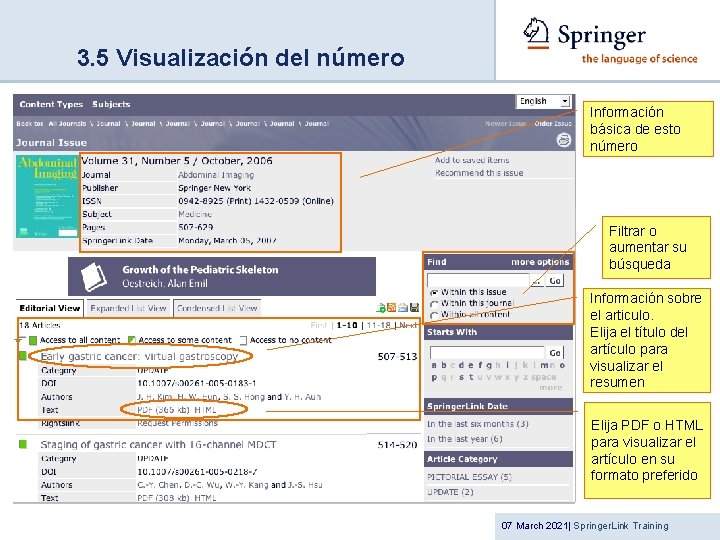
Task: Click the Find search input field
Action: tap(478, 280)
